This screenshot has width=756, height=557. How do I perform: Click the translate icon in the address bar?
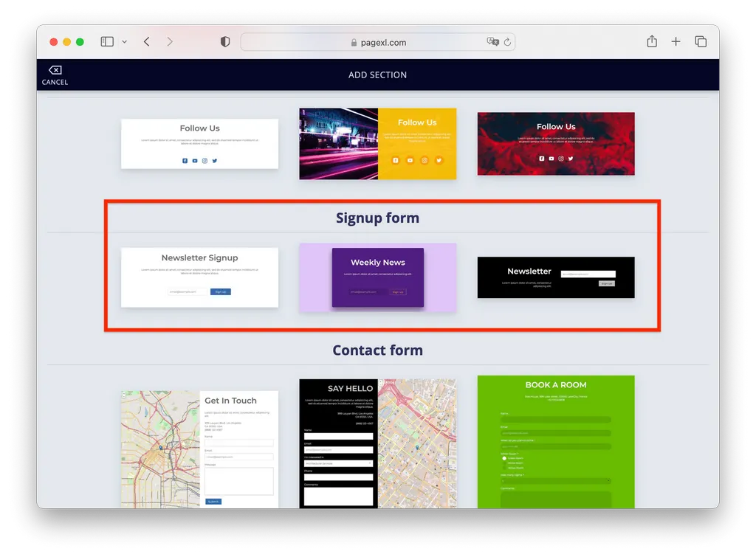(x=492, y=42)
